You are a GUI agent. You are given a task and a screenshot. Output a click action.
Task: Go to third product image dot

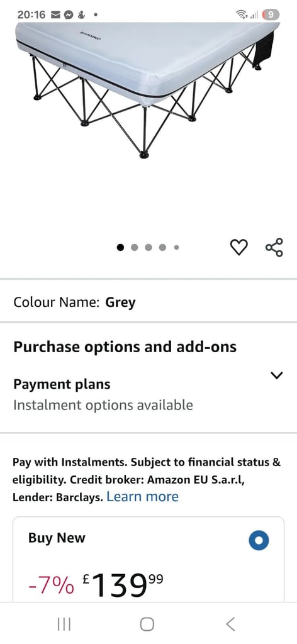point(148,247)
